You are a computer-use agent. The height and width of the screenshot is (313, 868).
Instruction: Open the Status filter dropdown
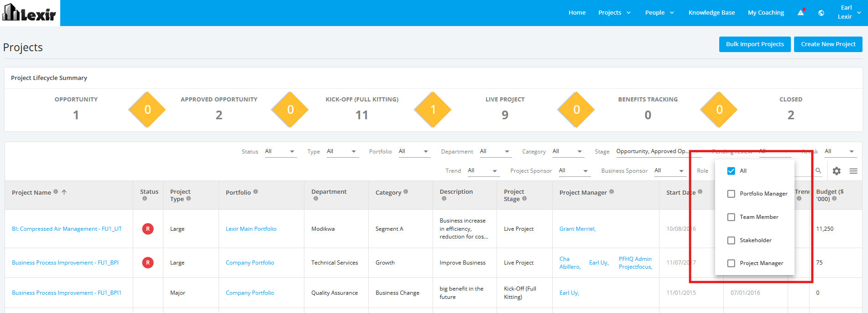click(x=281, y=152)
